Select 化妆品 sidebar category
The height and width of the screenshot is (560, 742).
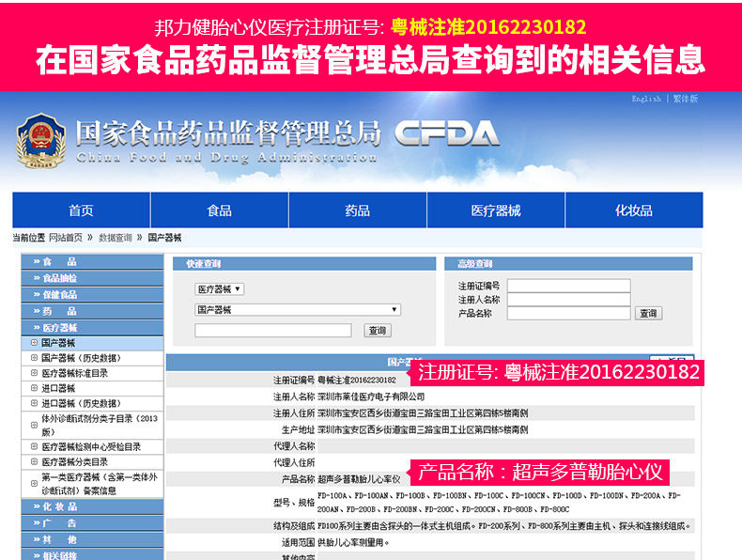pos(92,506)
